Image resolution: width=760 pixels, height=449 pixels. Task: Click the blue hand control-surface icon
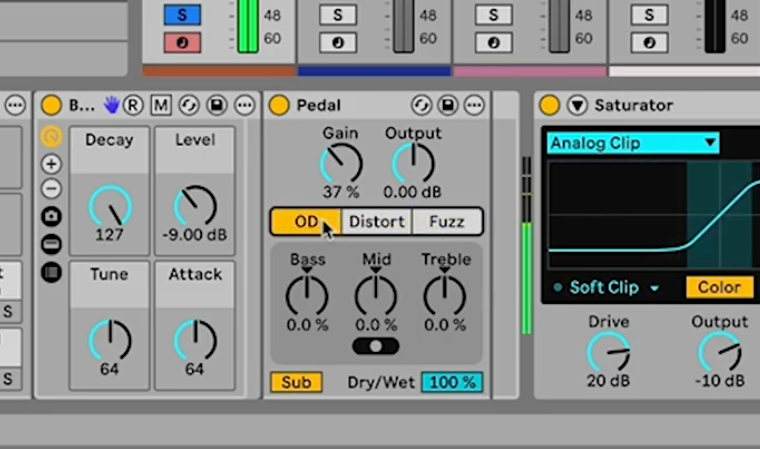point(111,105)
